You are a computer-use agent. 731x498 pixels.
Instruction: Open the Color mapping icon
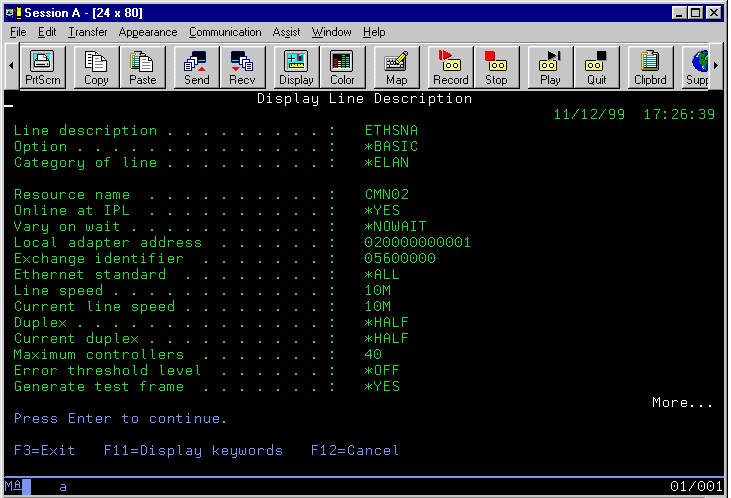tap(342, 67)
